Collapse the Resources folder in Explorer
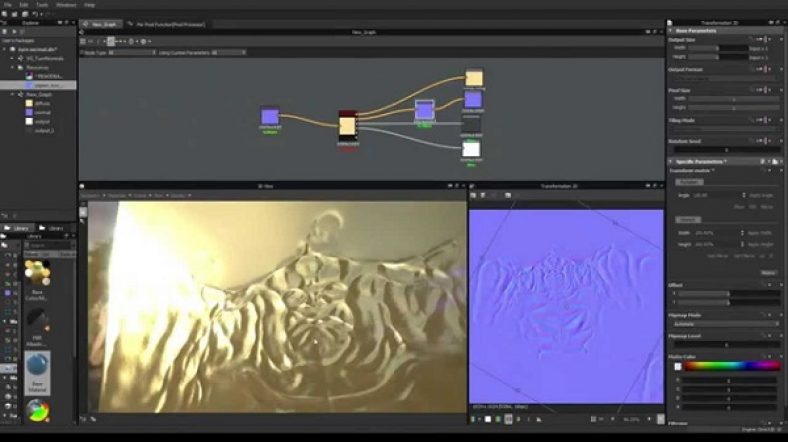The height and width of the screenshot is (442, 788). pos(13,67)
